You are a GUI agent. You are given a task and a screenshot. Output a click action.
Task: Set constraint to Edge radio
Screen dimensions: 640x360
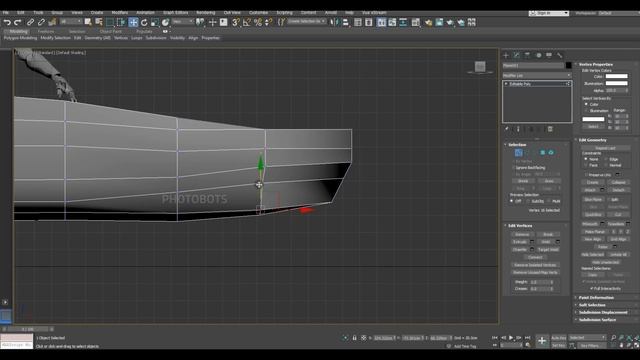click(x=606, y=159)
